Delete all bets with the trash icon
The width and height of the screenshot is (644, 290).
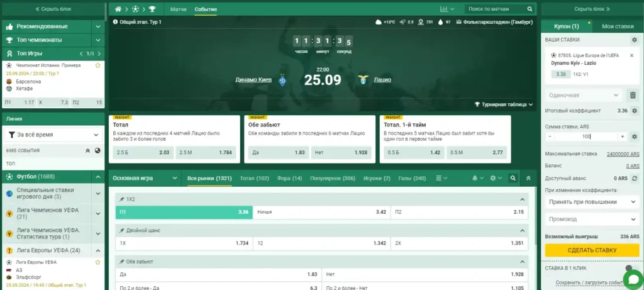coord(633,95)
